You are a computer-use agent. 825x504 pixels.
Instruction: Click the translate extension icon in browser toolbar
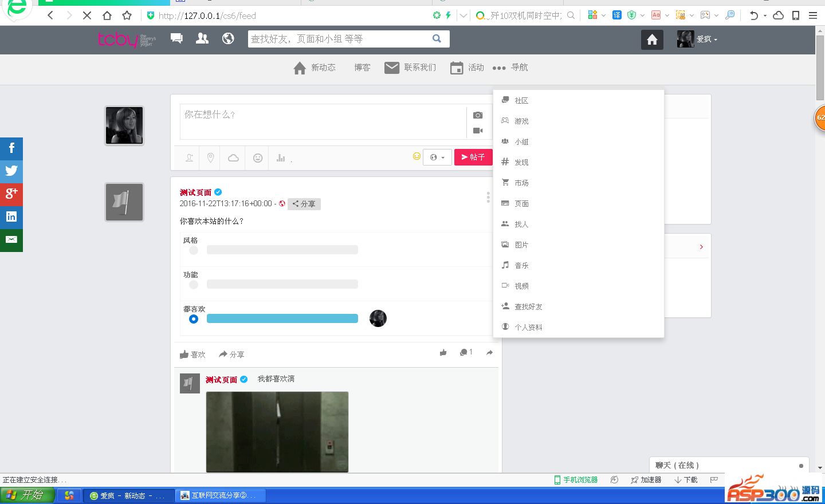[x=617, y=15]
